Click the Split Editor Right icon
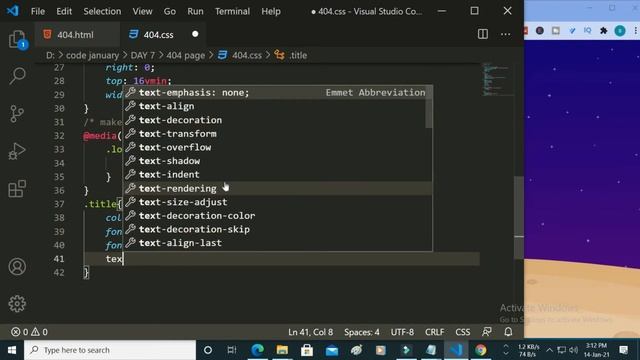 point(483,34)
